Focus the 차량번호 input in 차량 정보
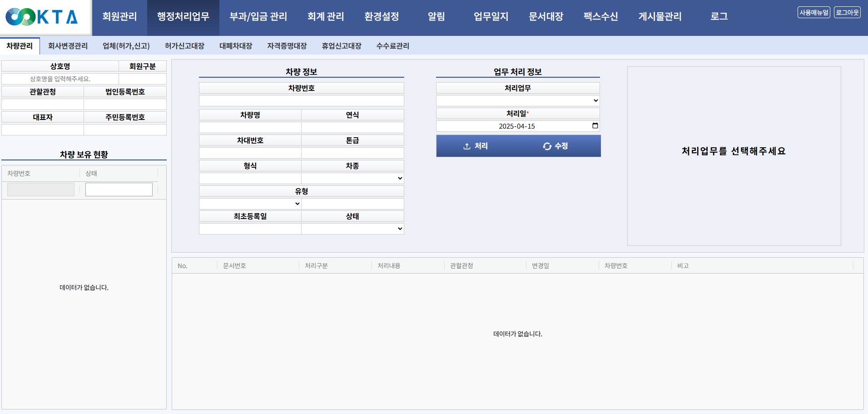 [301, 100]
